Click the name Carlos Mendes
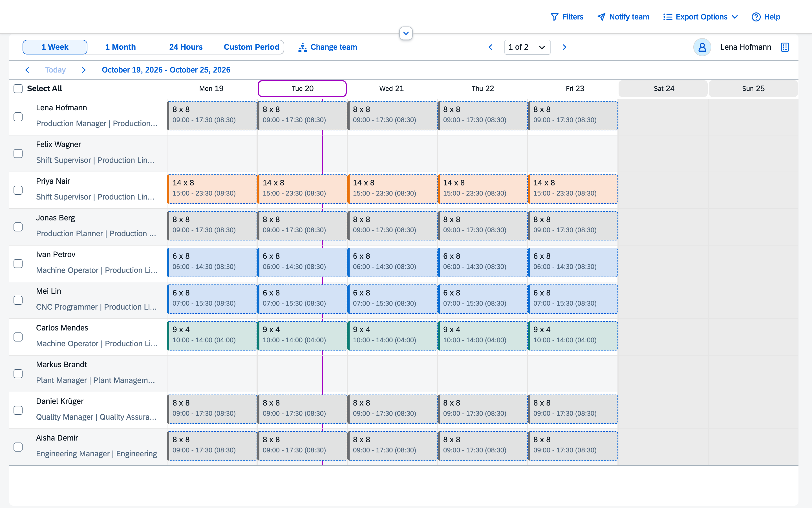 pos(62,328)
